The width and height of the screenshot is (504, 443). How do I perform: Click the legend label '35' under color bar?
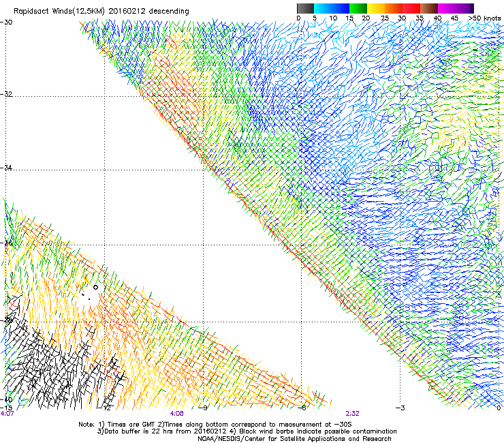coord(420,18)
